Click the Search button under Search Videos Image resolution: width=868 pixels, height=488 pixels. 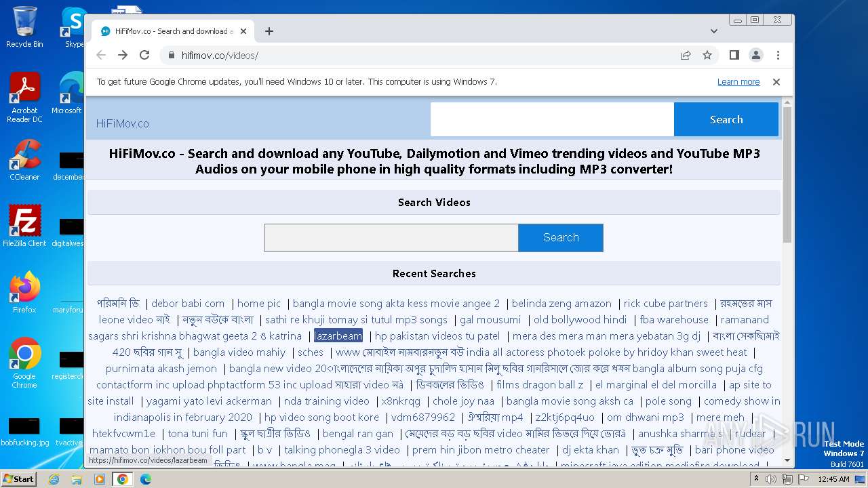coord(561,238)
